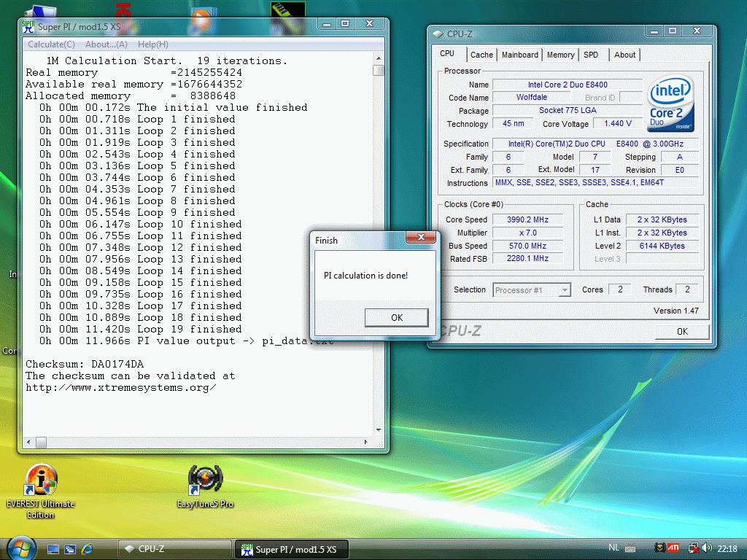Click the Loop 19 finished line
Image resolution: width=747 pixels, height=560 pixels.
[x=141, y=330]
